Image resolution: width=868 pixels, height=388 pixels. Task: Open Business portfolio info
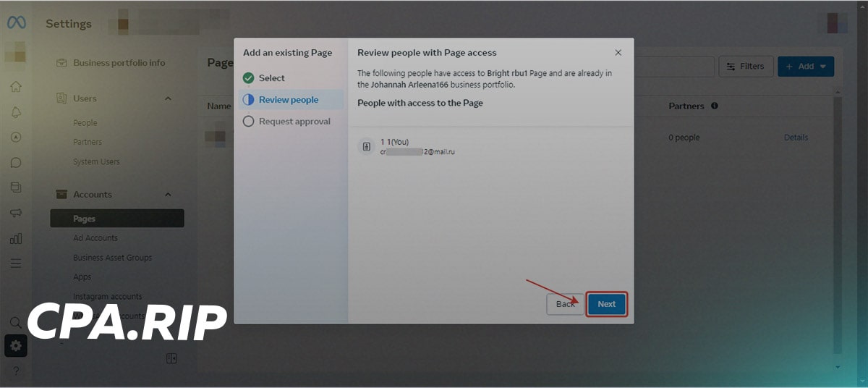pyautogui.click(x=119, y=63)
